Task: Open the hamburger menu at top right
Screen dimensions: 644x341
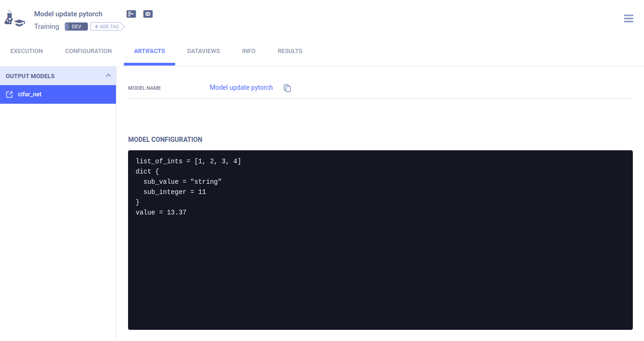Action: coord(628,19)
